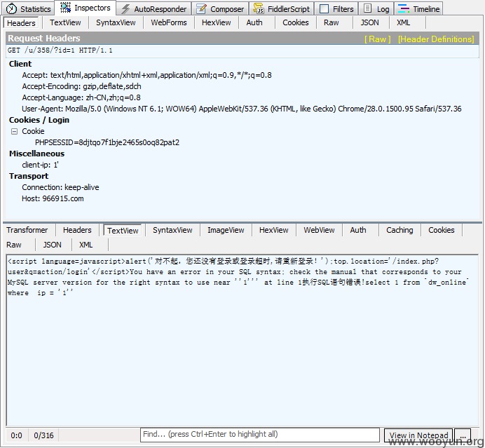Select the Accept-Language header row
485x448 pixels.
81,97
